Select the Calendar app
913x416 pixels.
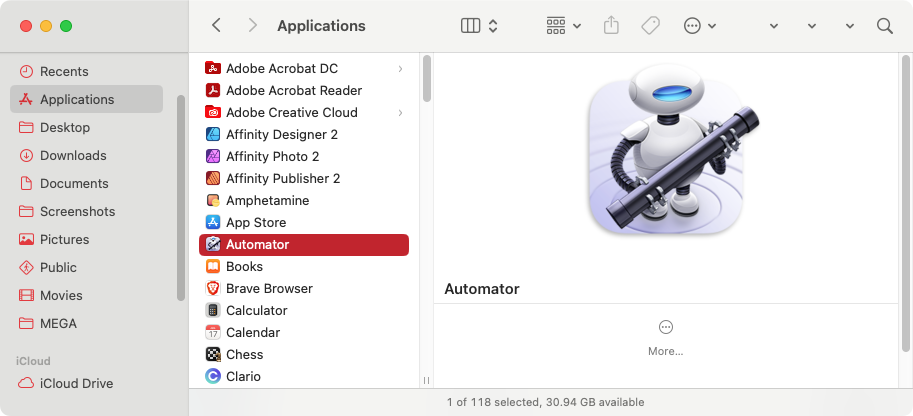(x=304, y=333)
